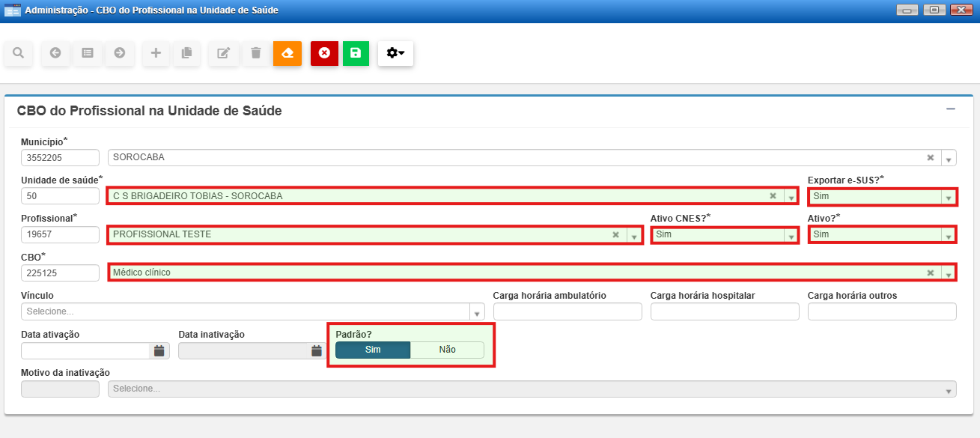Go to previous record arrow icon
The image size is (980, 438).
tap(55, 53)
